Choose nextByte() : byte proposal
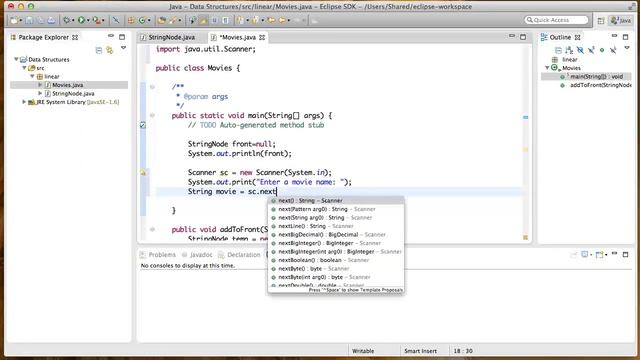This screenshot has height=360, width=640. (336, 269)
